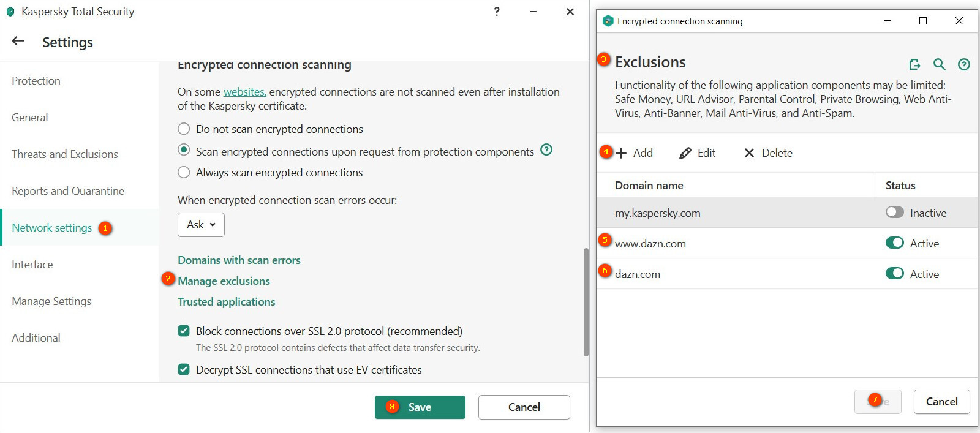Image resolution: width=980 pixels, height=433 pixels.
Task: Switch to Reports and Quarantine settings
Action: coord(68,191)
